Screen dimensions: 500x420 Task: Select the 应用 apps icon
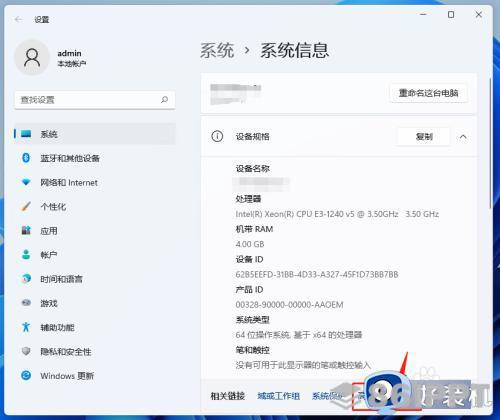pos(26,231)
